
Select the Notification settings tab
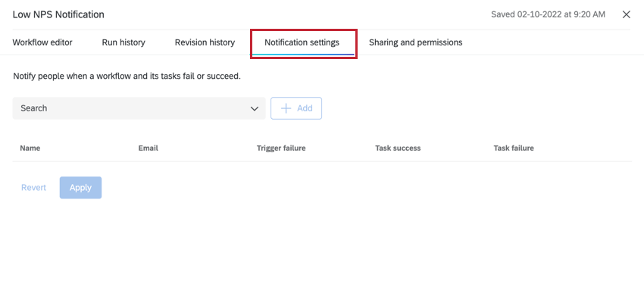coord(302,42)
